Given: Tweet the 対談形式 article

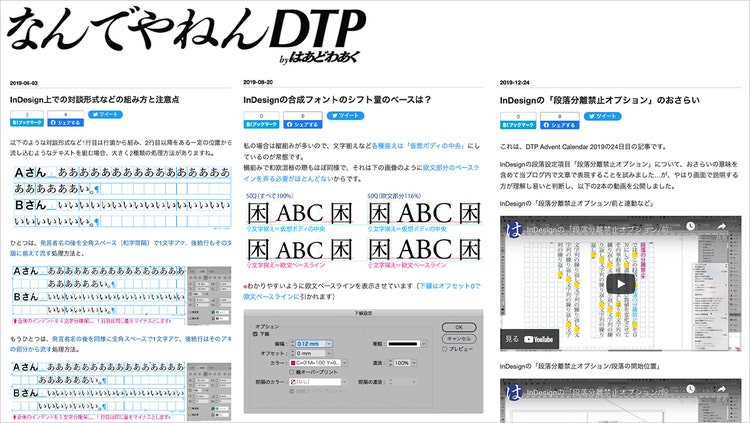Looking at the screenshot, I should click(x=105, y=114).
